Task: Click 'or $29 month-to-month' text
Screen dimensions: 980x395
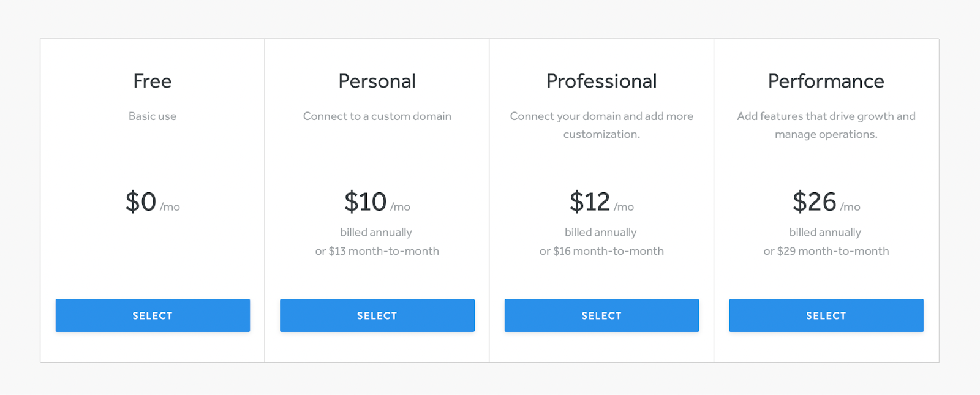Action: pyautogui.click(x=826, y=251)
